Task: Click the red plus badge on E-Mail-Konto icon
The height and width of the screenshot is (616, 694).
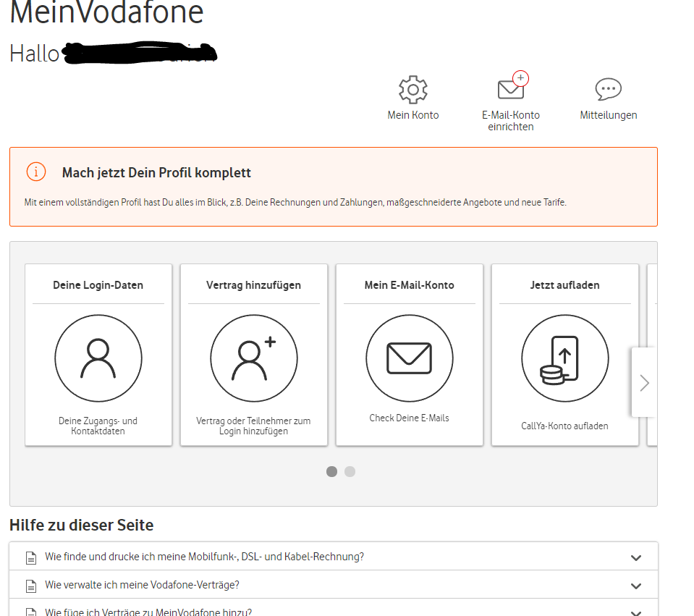Action: [521, 78]
